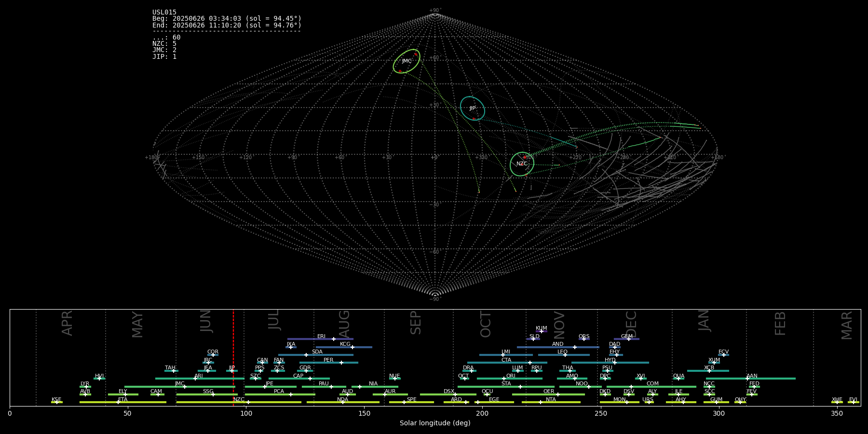Click the +120 longitude label on the map
The width and height of the screenshot is (868, 434).
click(x=245, y=157)
